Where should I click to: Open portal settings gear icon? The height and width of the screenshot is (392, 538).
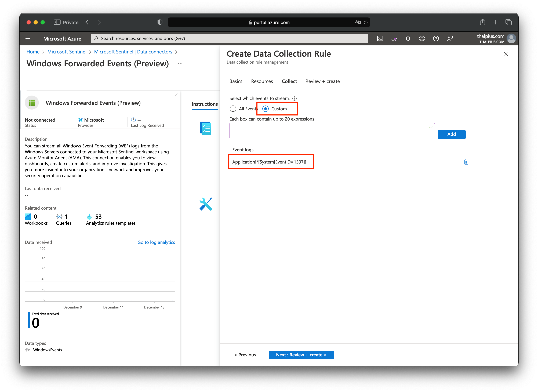422,38
